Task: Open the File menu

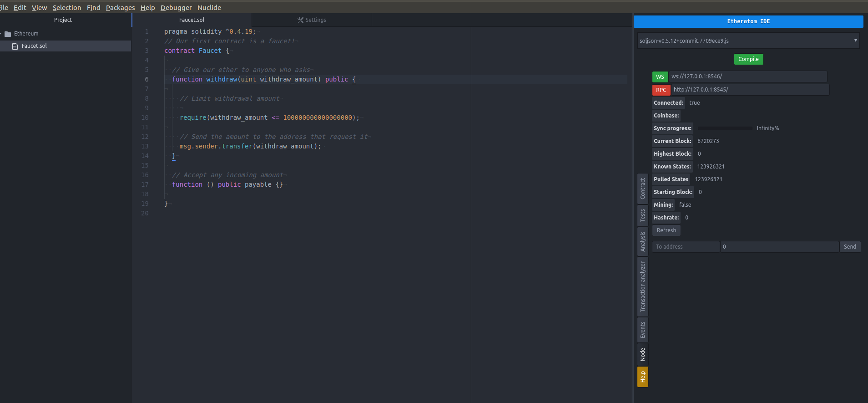Action: (4, 7)
